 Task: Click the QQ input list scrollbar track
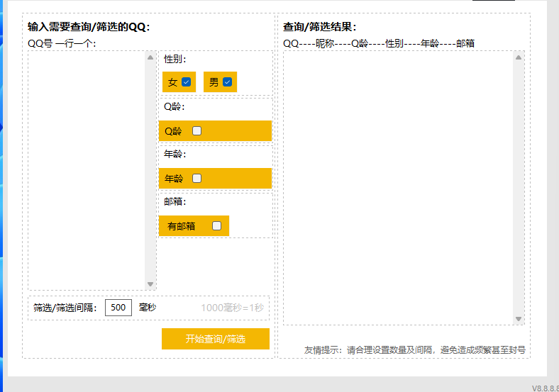150,170
